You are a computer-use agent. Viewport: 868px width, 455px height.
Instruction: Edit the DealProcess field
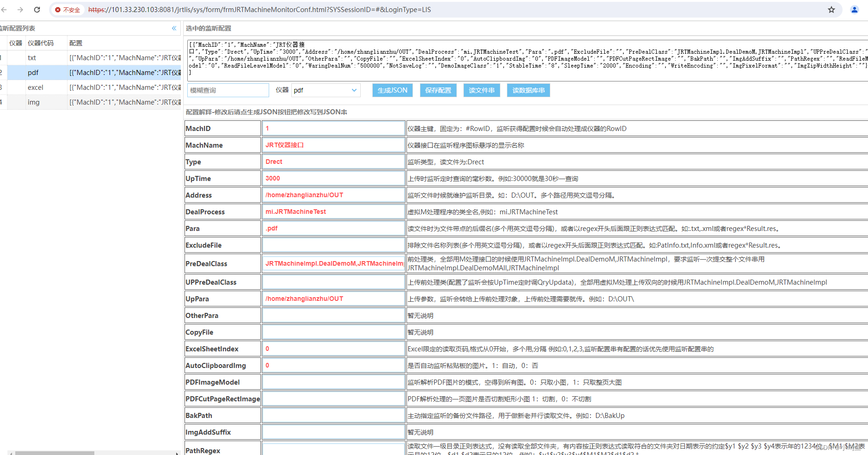coord(333,212)
